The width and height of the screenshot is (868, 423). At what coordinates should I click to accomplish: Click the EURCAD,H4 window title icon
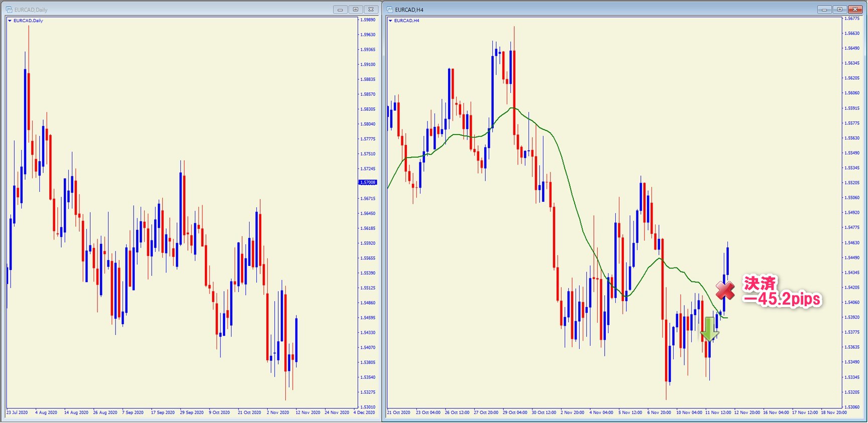pos(390,10)
